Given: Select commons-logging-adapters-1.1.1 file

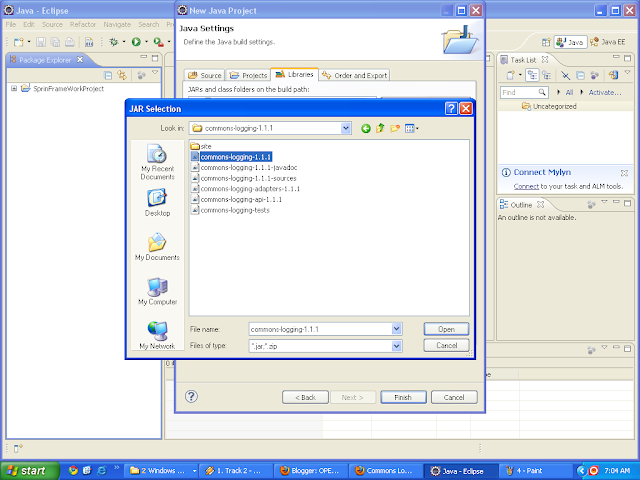Looking at the screenshot, I should tap(245, 189).
